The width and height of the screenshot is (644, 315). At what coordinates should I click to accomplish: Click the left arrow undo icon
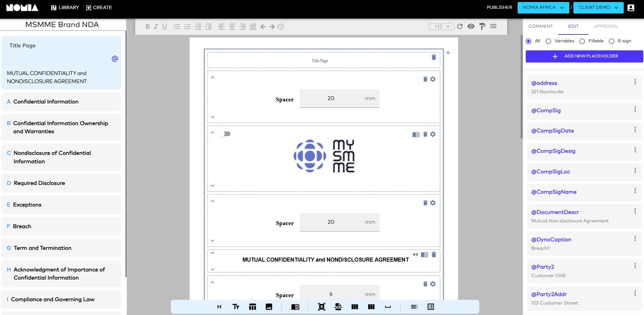click(x=263, y=26)
